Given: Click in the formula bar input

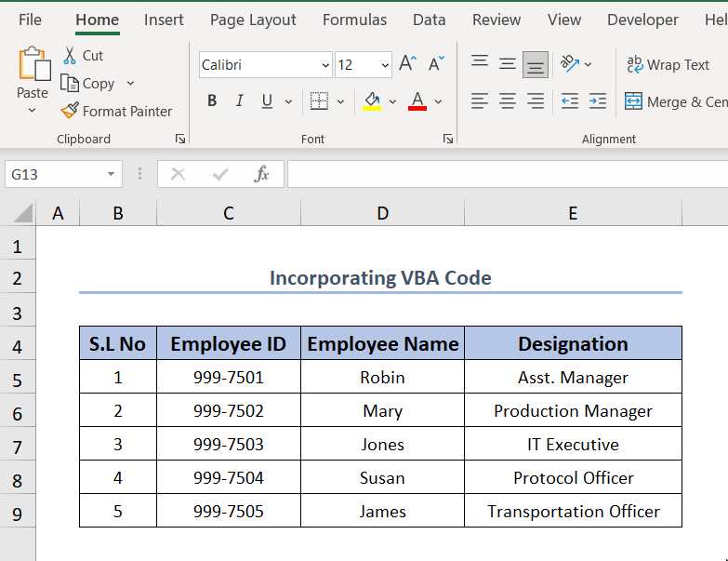Looking at the screenshot, I should coord(508,174).
